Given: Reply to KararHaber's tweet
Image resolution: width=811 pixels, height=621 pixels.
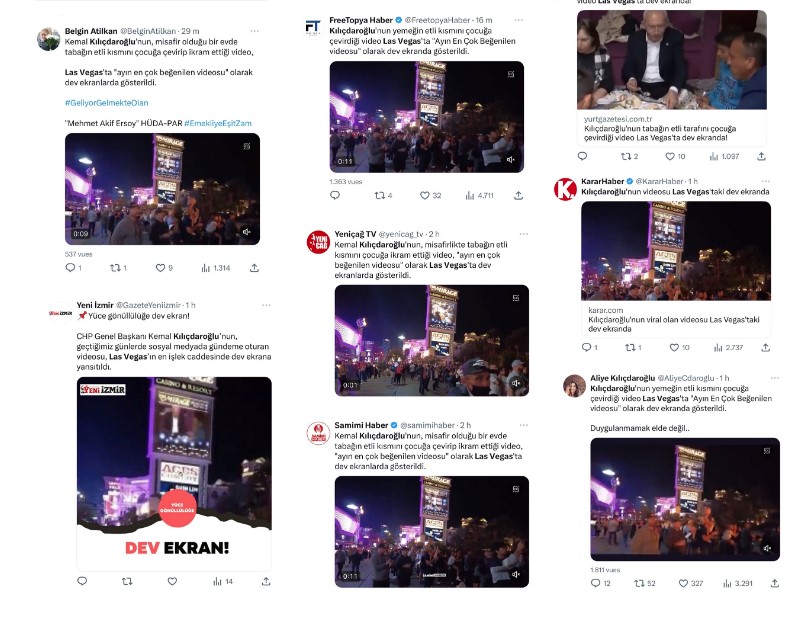Looking at the screenshot, I should [x=586, y=347].
